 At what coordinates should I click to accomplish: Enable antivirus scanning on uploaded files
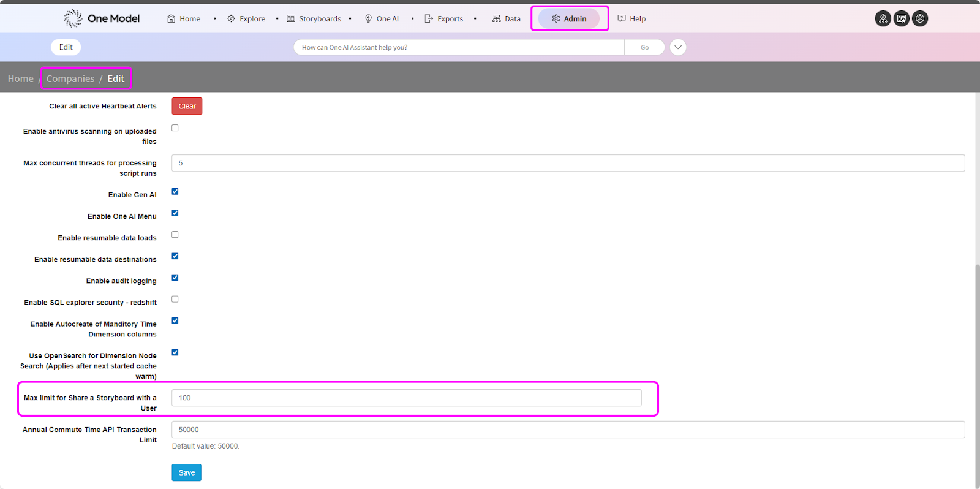[175, 128]
